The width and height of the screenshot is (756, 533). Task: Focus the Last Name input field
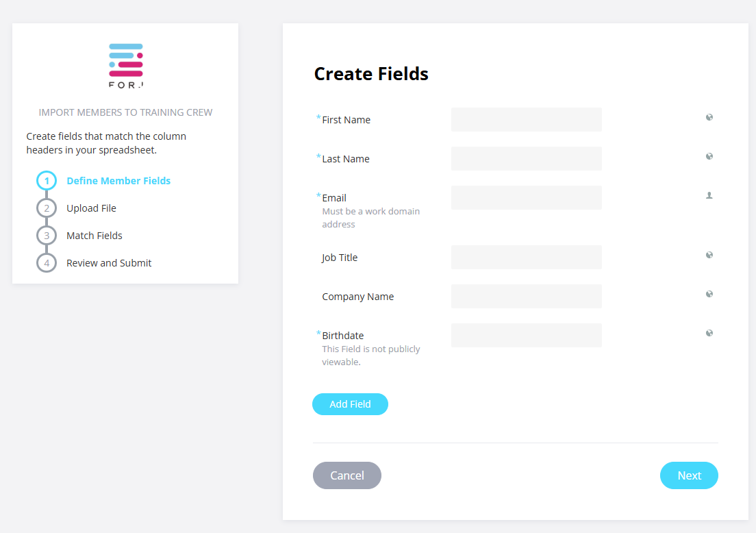click(x=527, y=159)
